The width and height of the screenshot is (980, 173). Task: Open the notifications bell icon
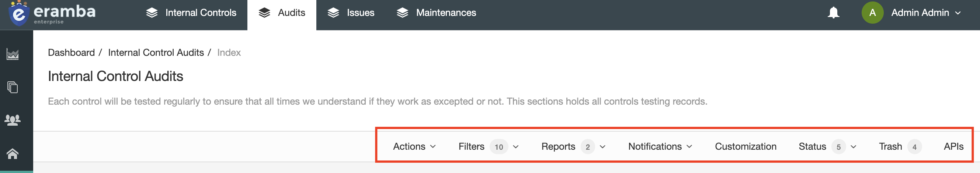point(833,13)
